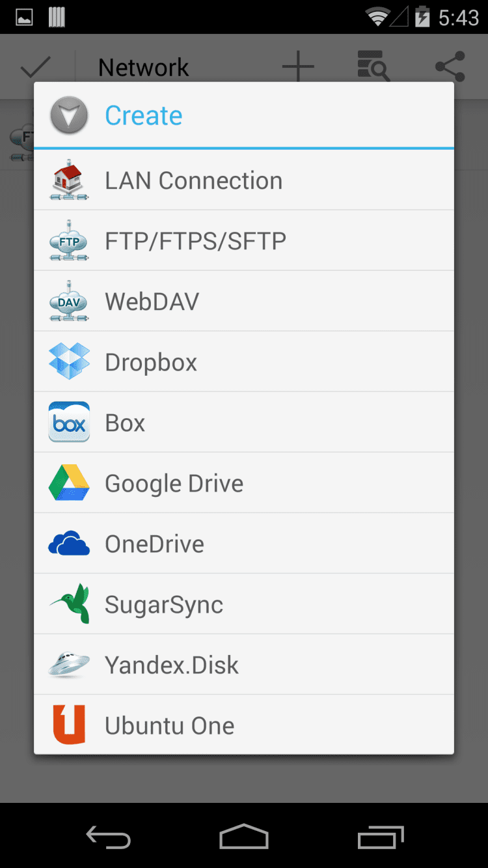Tap the LAN Connection house icon
Viewport: 488px width, 868px height.
pyautogui.click(x=69, y=180)
